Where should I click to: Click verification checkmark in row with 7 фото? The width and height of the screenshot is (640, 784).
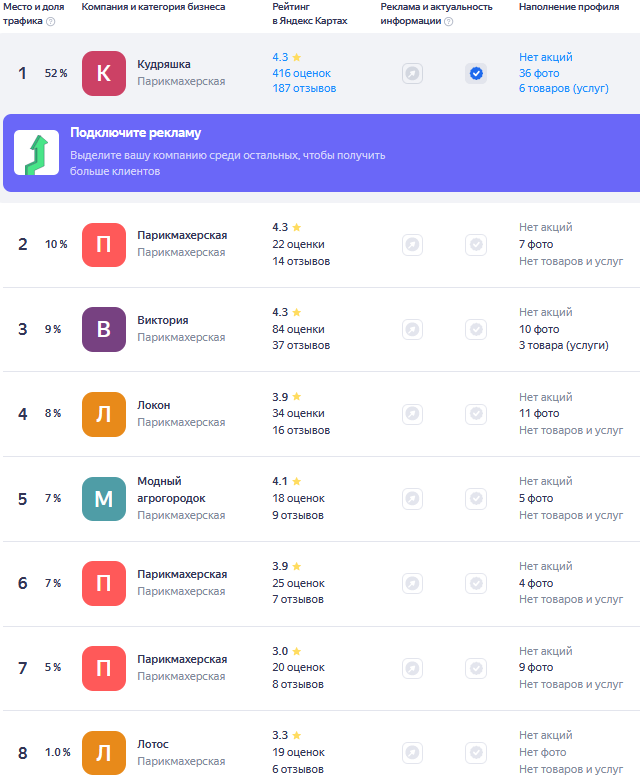coord(476,245)
